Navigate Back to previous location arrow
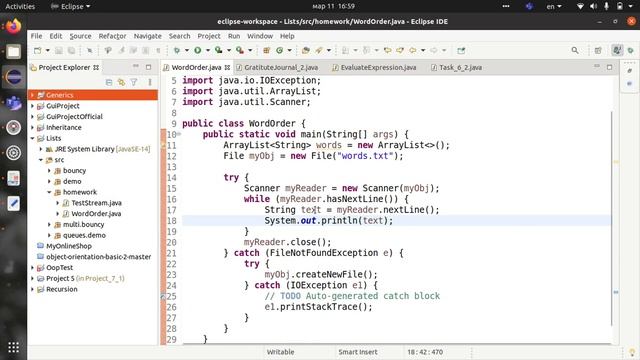 pyautogui.click(x=413, y=51)
